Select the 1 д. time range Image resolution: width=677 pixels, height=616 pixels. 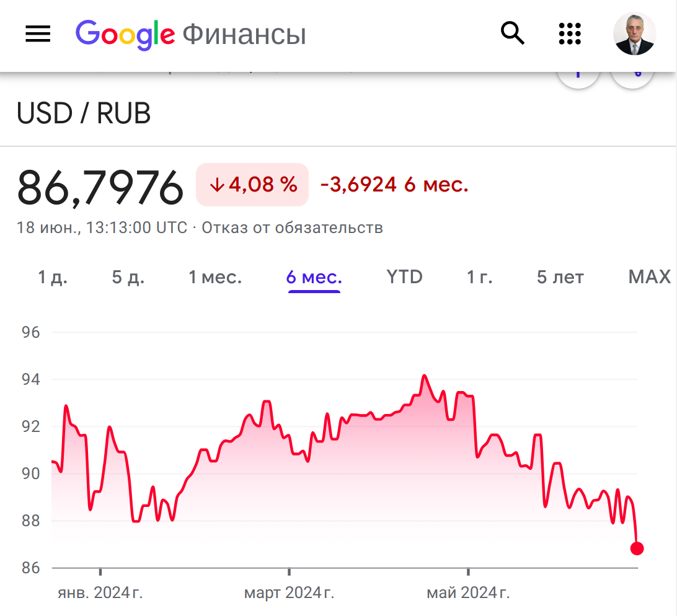point(53,277)
